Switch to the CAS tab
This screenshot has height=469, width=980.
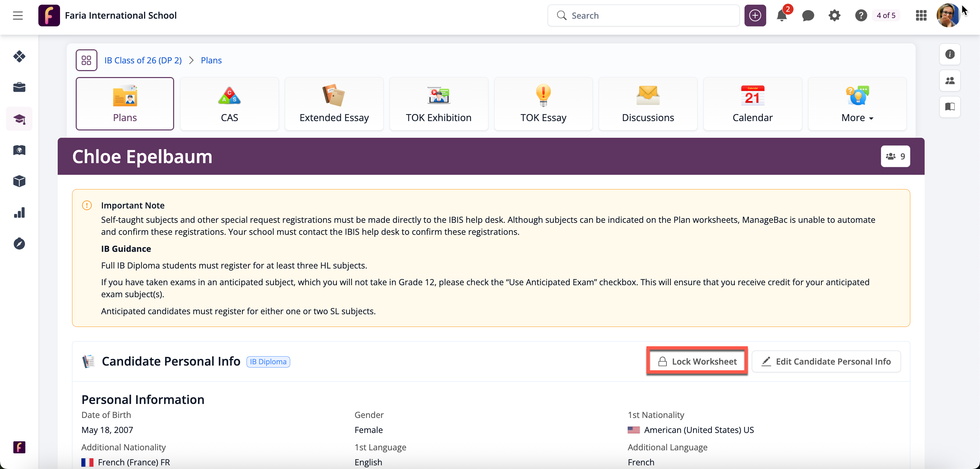pos(229,104)
